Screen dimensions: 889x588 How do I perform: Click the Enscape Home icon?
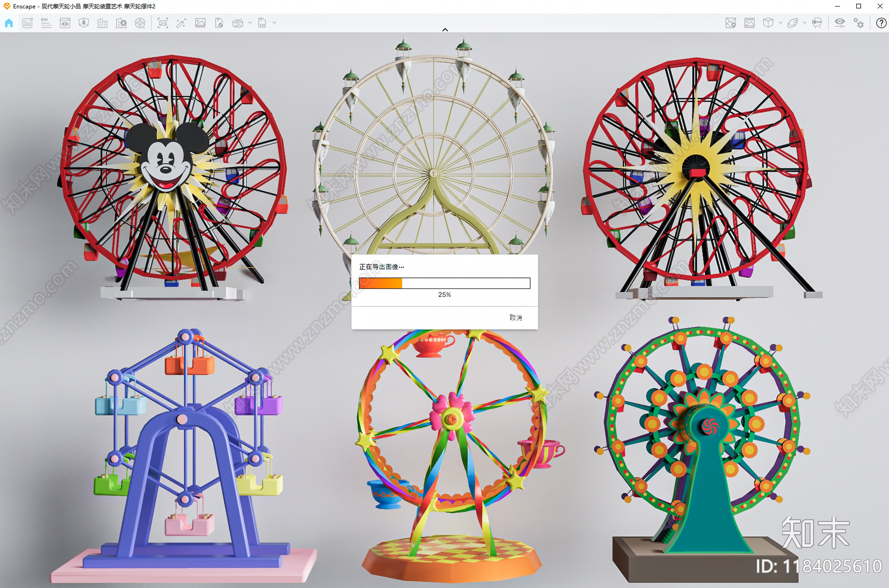click(x=9, y=23)
